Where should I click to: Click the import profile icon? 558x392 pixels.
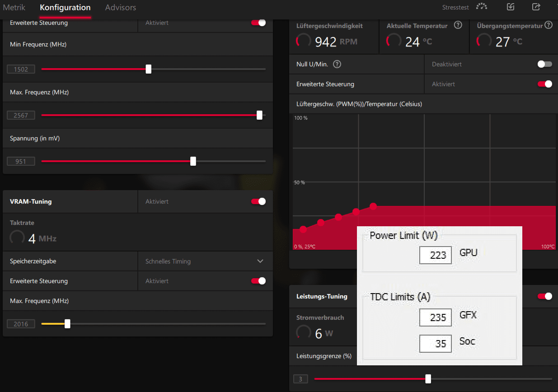click(511, 7)
